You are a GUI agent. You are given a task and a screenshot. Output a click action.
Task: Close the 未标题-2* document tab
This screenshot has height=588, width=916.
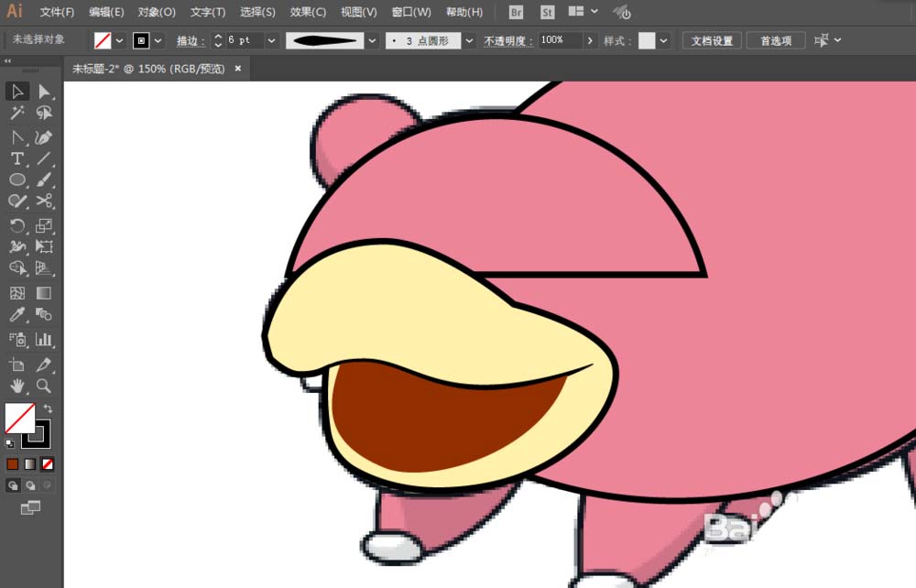click(x=238, y=69)
